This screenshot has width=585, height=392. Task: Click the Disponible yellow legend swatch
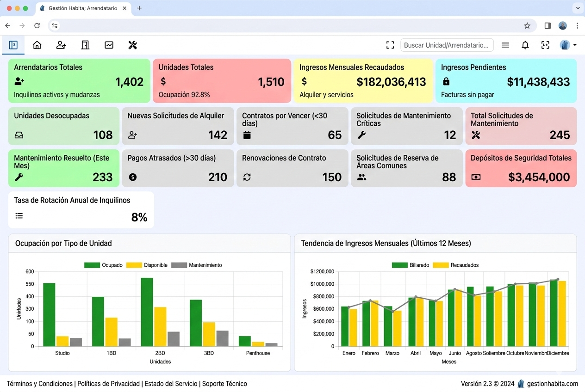click(134, 265)
